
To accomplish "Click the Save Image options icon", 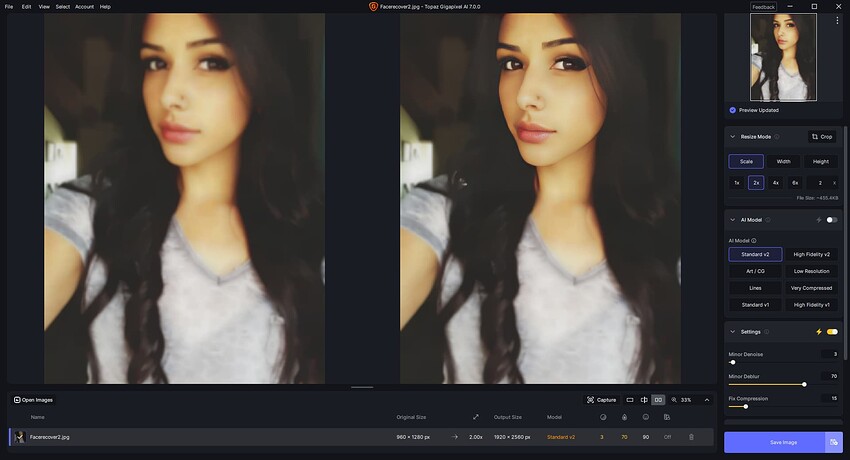I will click(834, 442).
